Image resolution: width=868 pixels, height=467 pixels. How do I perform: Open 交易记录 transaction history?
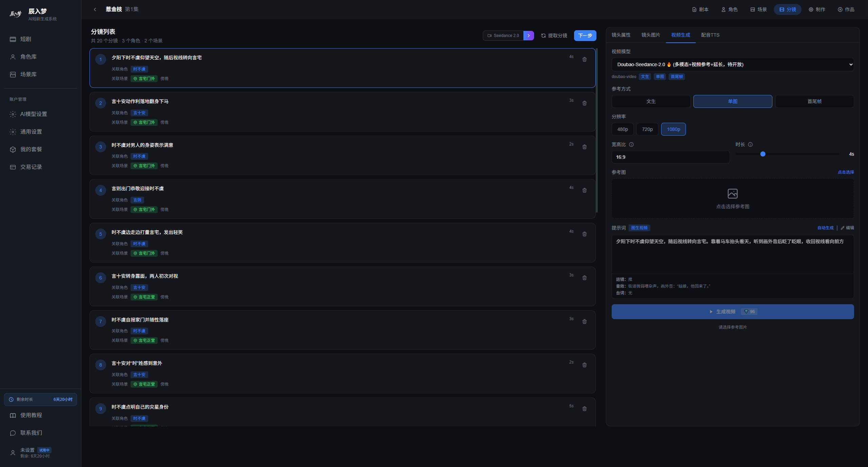[x=40, y=167]
